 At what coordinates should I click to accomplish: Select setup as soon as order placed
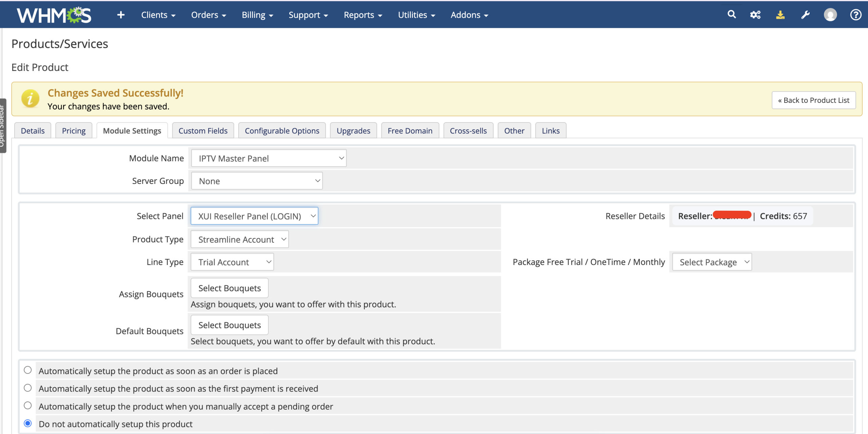28,370
